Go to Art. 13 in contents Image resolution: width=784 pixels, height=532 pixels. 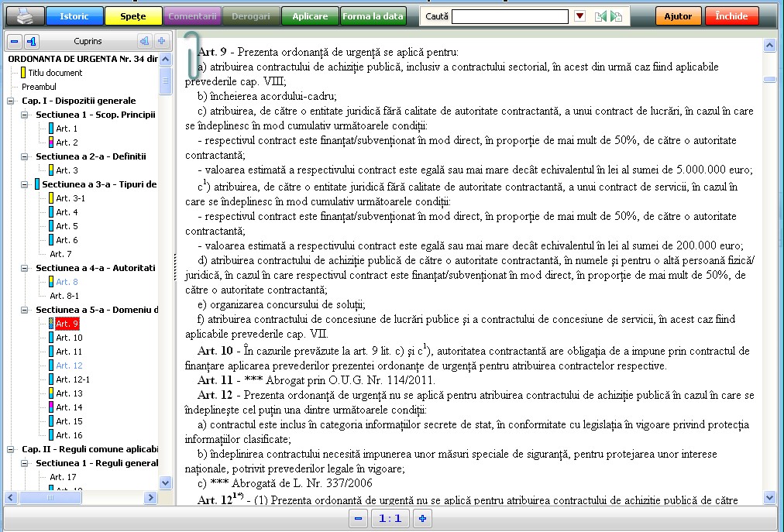[69, 394]
